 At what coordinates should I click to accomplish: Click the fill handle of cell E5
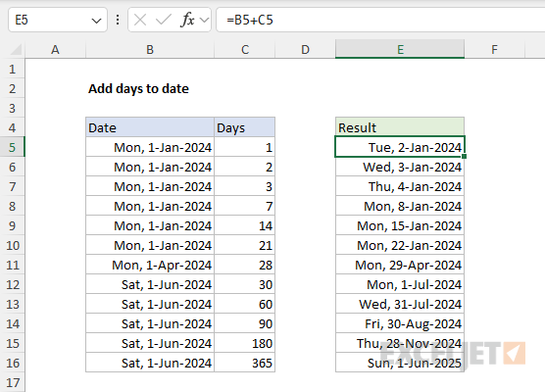point(465,157)
